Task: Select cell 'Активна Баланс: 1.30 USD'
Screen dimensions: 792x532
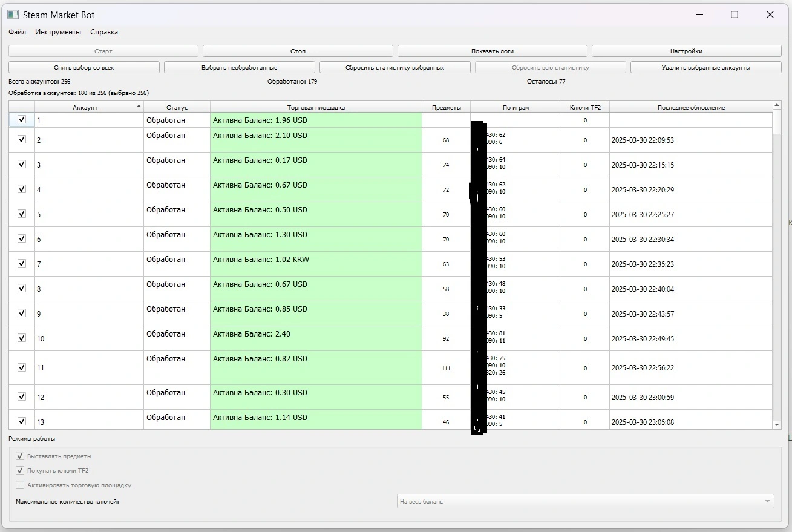Action: coord(316,239)
